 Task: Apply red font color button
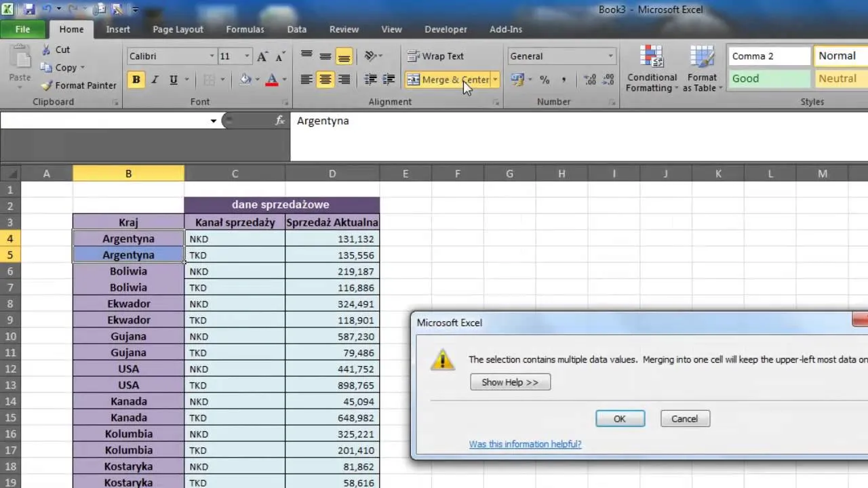(272, 79)
